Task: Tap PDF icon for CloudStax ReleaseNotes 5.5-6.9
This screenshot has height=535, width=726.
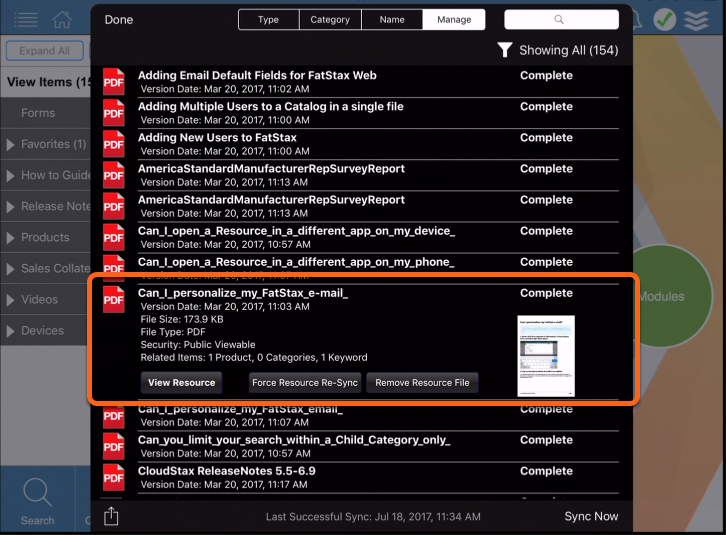Action: (x=113, y=477)
